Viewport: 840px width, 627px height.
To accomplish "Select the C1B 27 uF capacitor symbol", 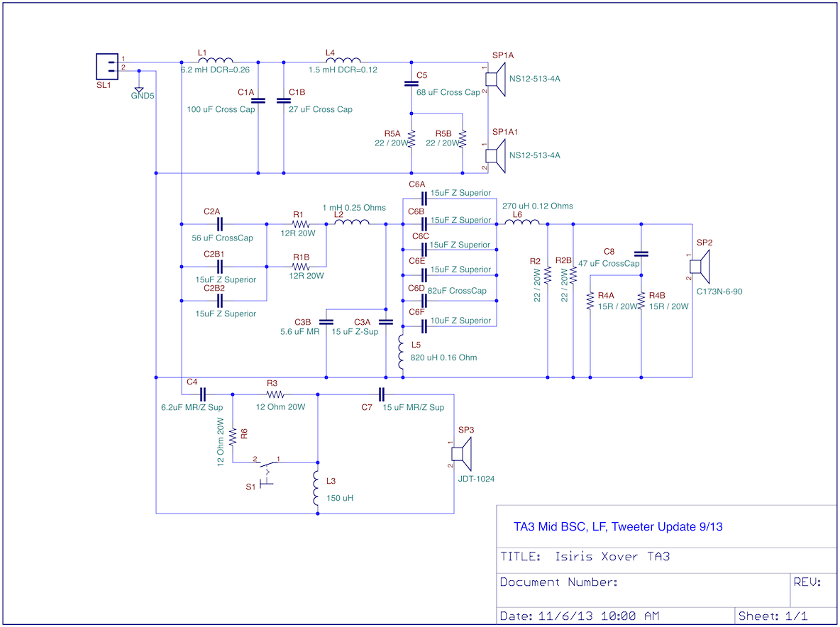I will point(283,99).
